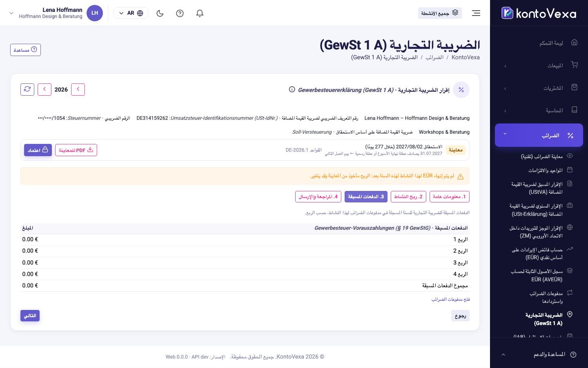Collapse الضرائب taxes menu

[x=539, y=135]
